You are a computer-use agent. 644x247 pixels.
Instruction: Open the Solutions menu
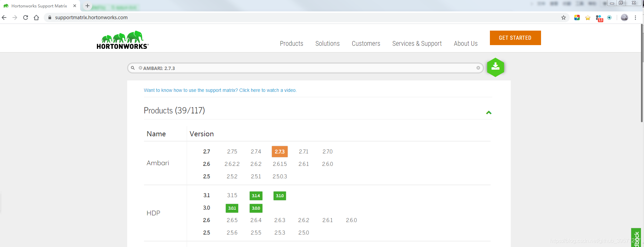pyautogui.click(x=327, y=43)
